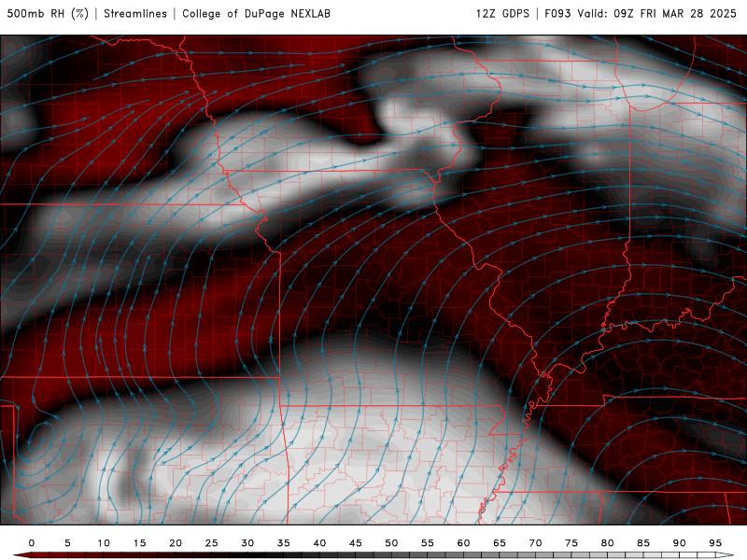Select the "10" color scale label
The image size is (747, 560).
(x=104, y=543)
